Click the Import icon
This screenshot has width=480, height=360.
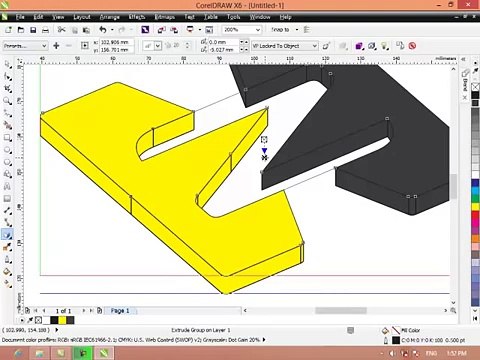tap(162, 30)
